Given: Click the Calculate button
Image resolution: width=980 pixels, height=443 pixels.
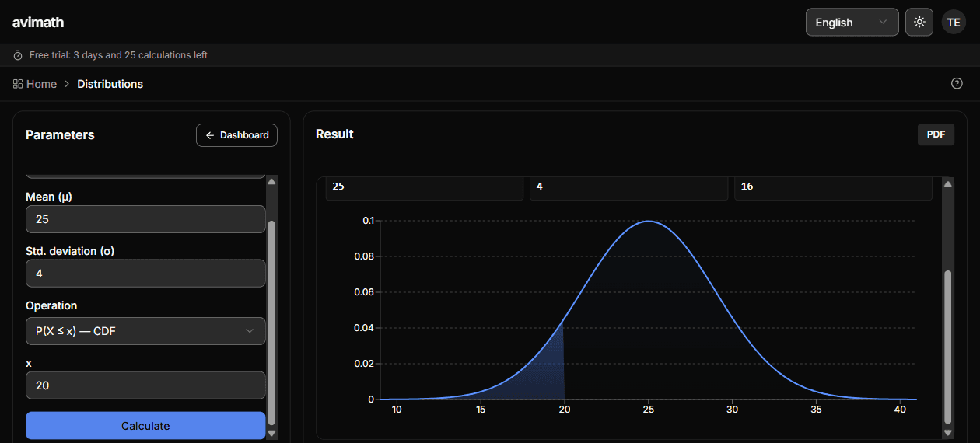Looking at the screenshot, I should [x=145, y=426].
